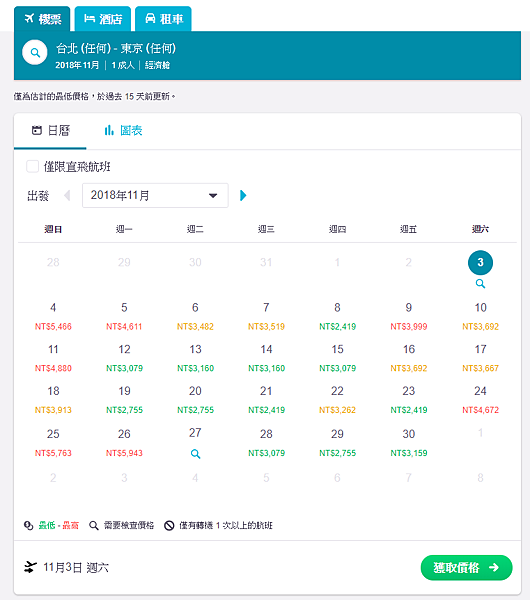Image resolution: width=530 pixels, height=600 pixels.
Task: Enable the 僅限直飛航班 checkbox
Action: pos(32,166)
